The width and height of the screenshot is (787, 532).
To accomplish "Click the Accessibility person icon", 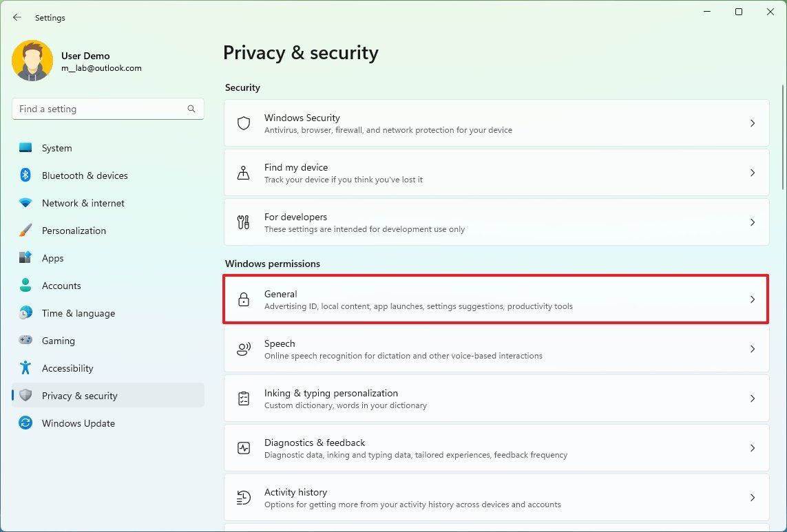I will click(25, 368).
